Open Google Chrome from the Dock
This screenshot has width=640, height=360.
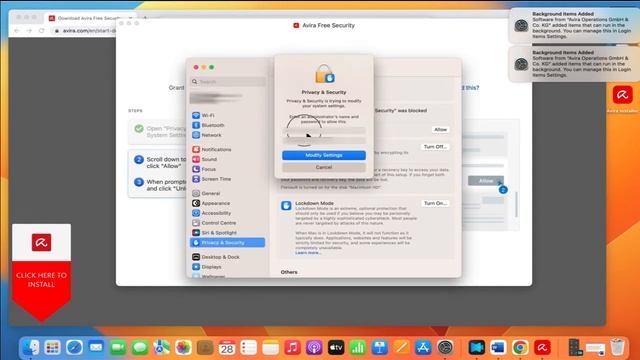click(x=520, y=347)
